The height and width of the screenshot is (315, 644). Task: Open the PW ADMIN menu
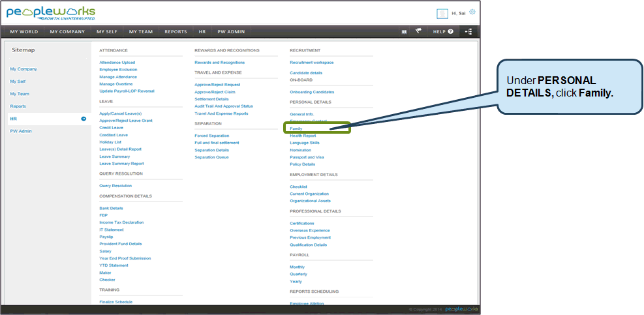232,31
